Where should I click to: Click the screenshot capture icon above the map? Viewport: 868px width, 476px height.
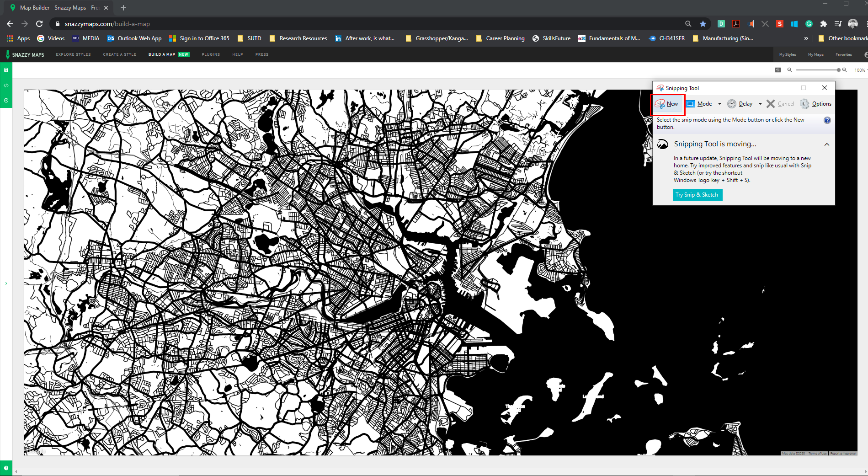click(x=777, y=70)
